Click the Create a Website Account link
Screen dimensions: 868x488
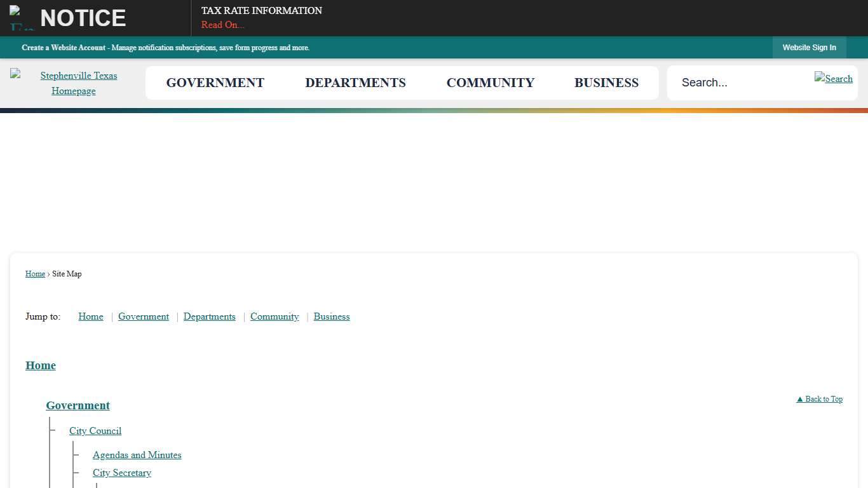[64, 48]
